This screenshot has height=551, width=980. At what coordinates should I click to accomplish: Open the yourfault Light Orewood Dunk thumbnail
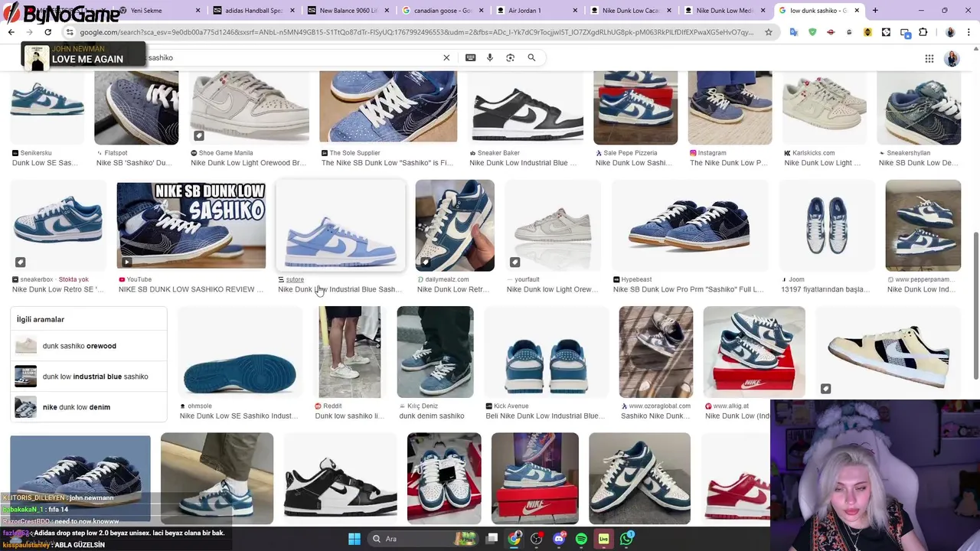(553, 226)
